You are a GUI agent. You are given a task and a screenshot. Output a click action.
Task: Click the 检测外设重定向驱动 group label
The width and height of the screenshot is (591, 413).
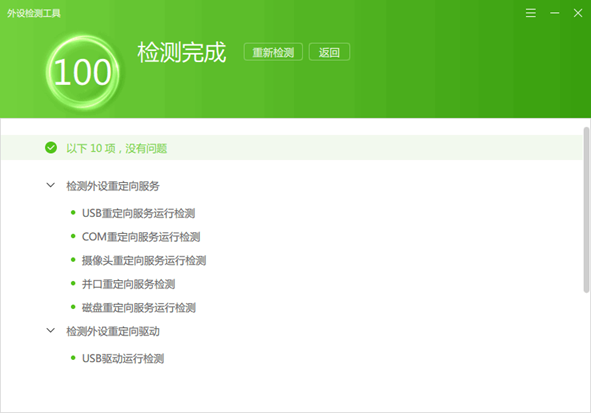click(x=113, y=331)
